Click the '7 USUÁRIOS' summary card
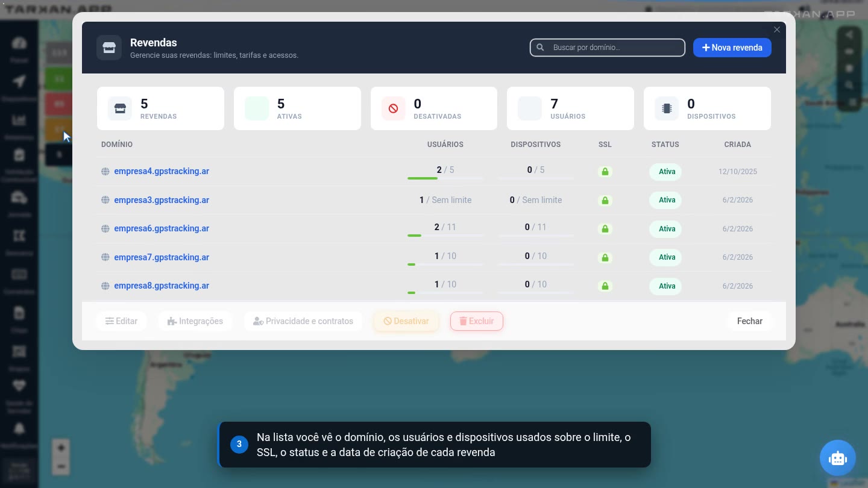 tap(570, 108)
